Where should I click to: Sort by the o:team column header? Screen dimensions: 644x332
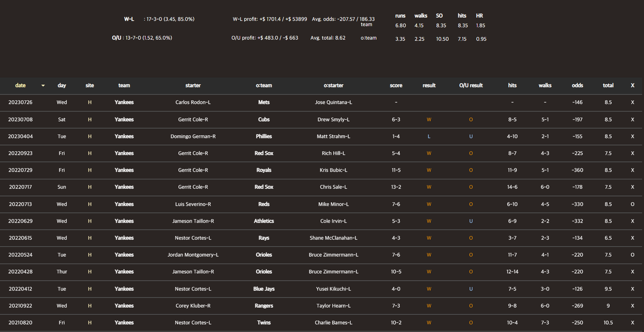(264, 85)
